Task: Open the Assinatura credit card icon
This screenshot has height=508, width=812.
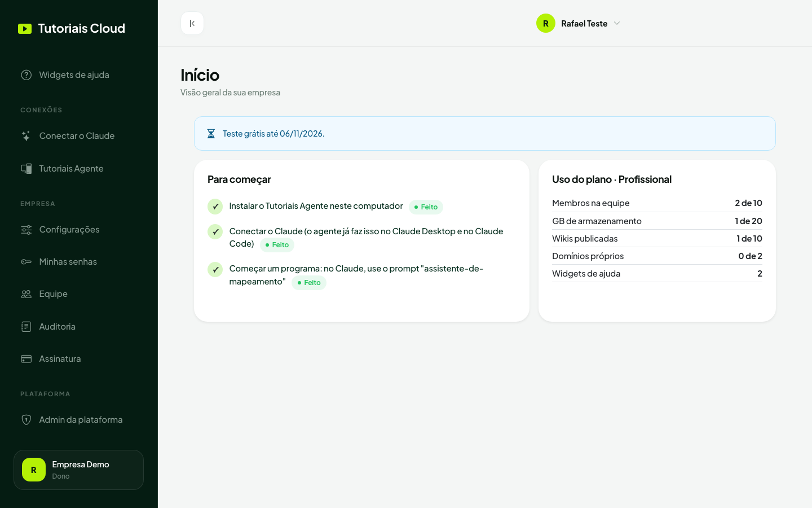Action: pyautogui.click(x=26, y=359)
